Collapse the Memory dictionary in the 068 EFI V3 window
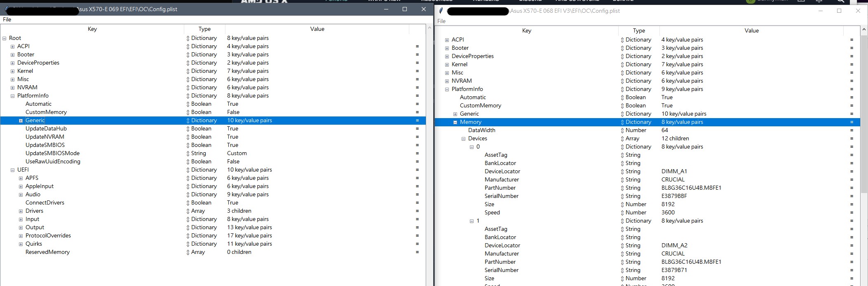Viewport: 868px width, 286px height. [455, 122]
